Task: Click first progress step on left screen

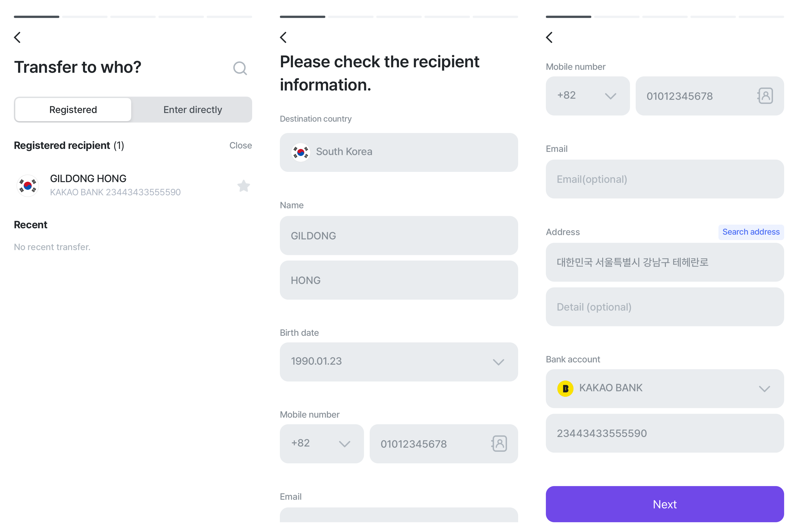Action: click(x=36, y=17)
